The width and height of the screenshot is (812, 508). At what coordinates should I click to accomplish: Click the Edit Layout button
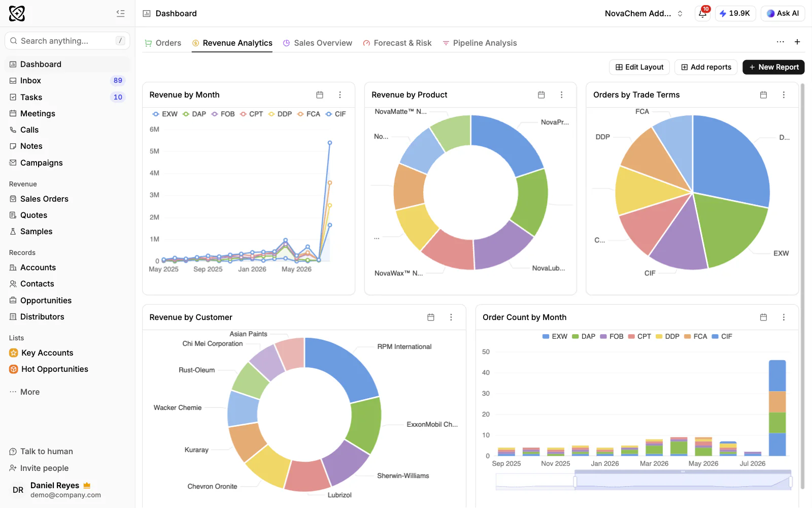(639, 67)
